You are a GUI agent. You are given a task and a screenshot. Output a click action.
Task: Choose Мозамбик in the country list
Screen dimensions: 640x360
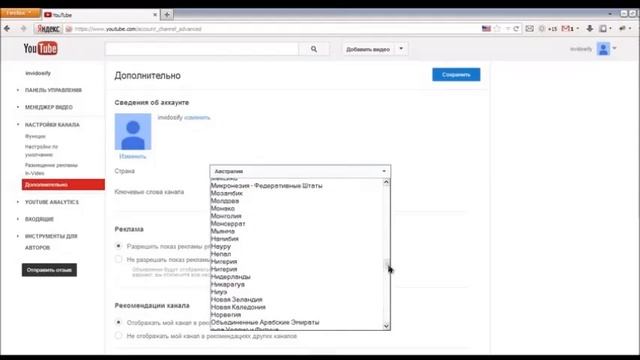click(227, 193)
